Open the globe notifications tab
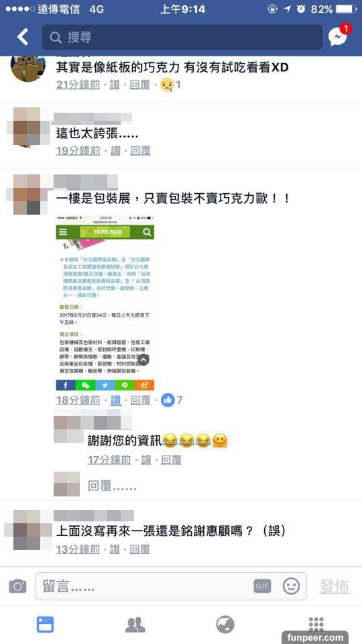The height and width of the screenshot is (644, 362). [x=225, y=625]
